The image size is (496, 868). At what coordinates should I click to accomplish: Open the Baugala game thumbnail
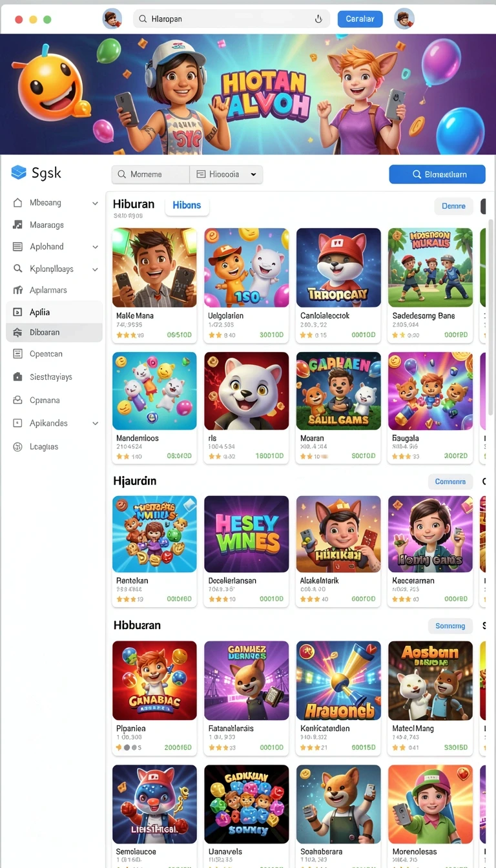[430, 391]
